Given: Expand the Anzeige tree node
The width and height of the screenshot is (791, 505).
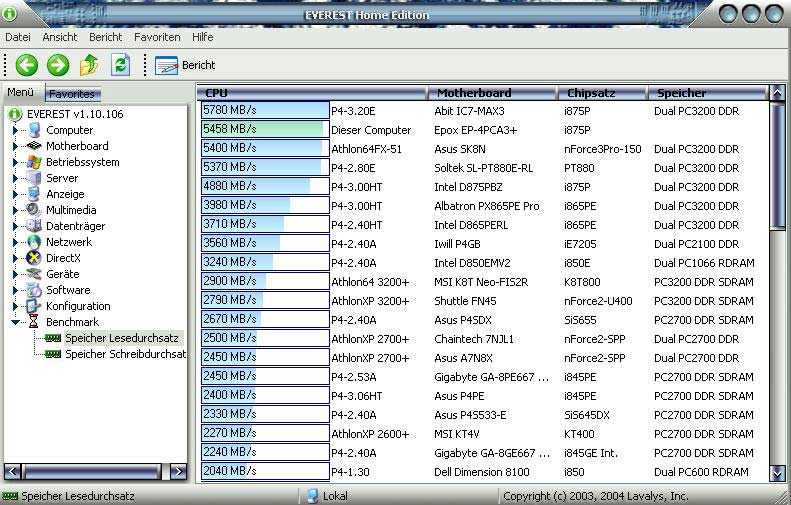Looking at the screenshot, I should click(x=15, y=194).
